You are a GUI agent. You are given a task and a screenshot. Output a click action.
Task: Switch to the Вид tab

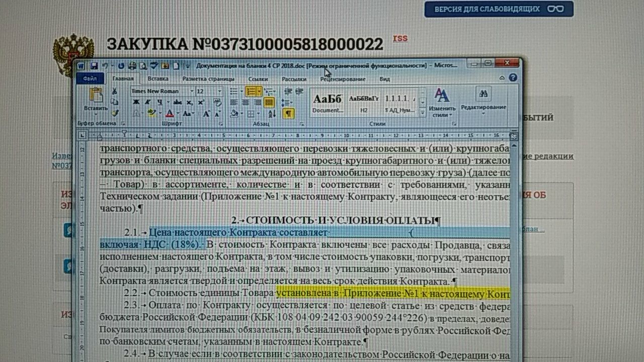click(384, 79)
